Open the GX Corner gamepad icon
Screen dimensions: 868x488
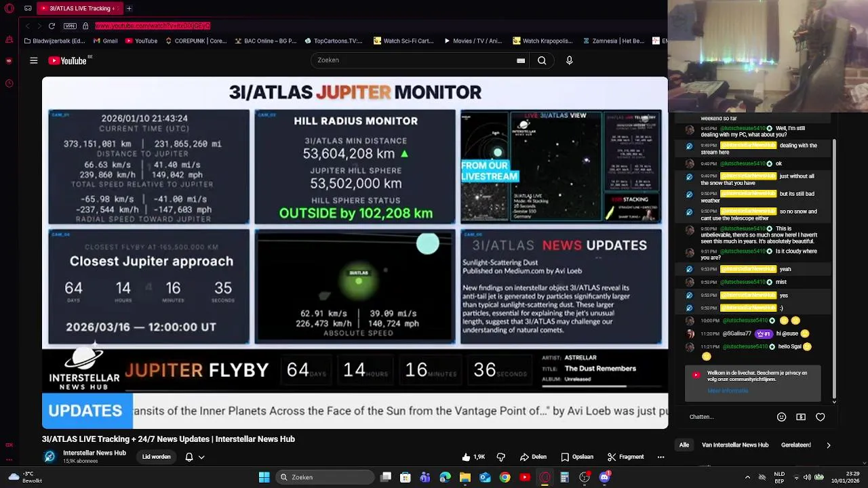tap(28, 8)
